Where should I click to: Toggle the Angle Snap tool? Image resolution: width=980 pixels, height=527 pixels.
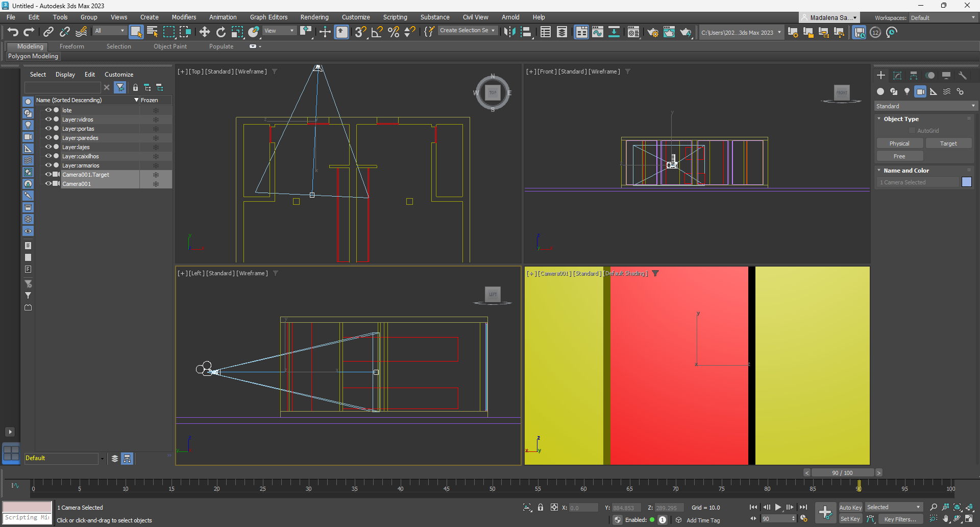(377, 32)
